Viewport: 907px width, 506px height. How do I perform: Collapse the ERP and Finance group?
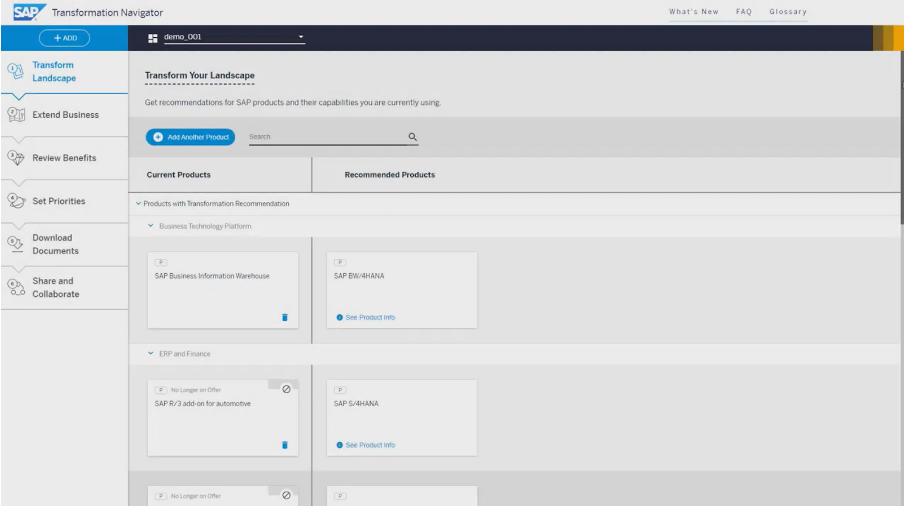click(151, 354)
